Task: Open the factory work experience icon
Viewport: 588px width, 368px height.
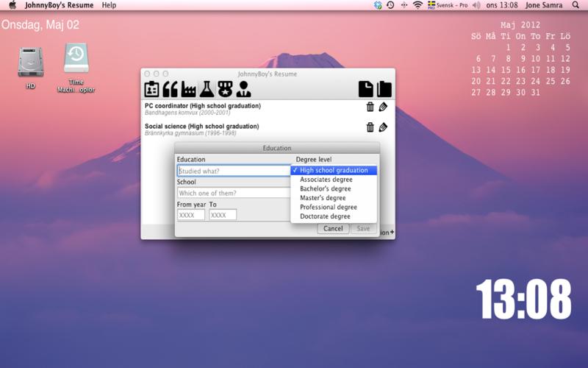Action: tap(188, 89)
